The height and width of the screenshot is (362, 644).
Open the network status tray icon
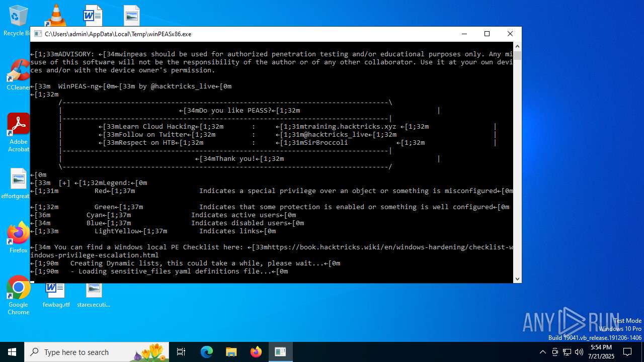(567, 352)
